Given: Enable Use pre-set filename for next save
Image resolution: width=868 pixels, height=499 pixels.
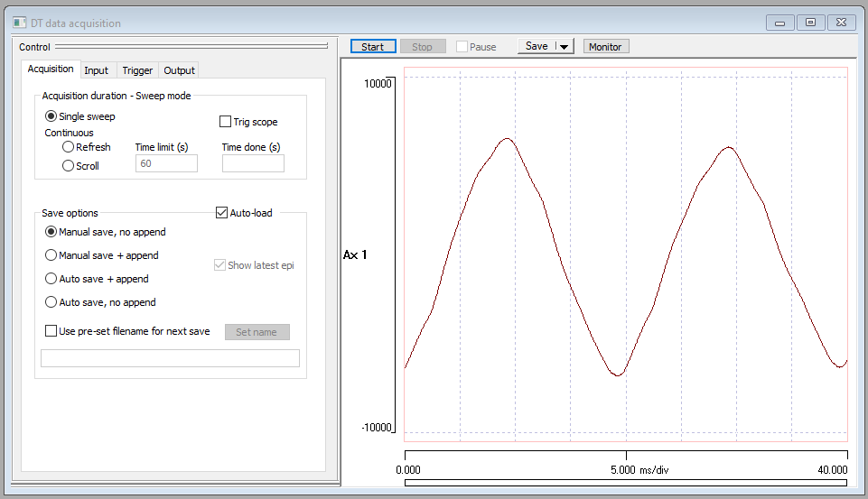Looking at the screenshot, I should coord(51,331).
